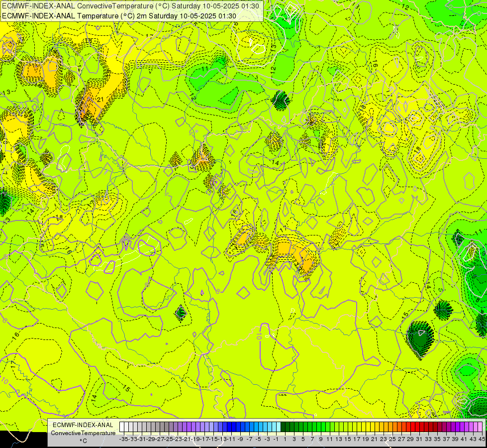
Task: Pick the bright green swatch above value 9
Action: (x=319, y=427)
